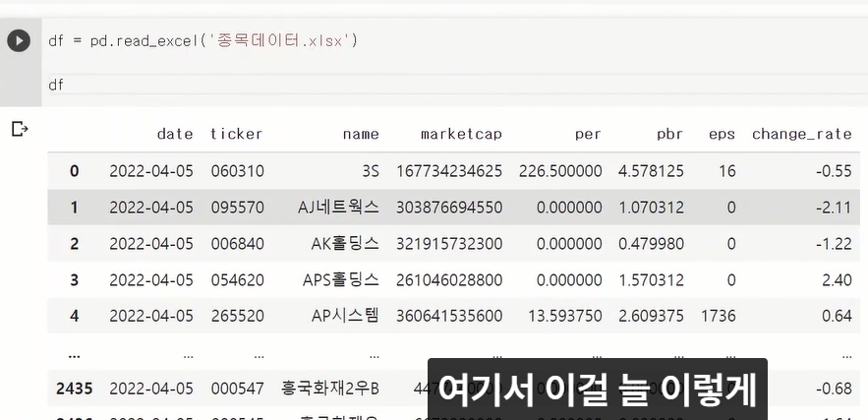This screenshot has height=420, width=868.
Task: Click the name cell '흥국화재2우B'
Action: point(330,389)
